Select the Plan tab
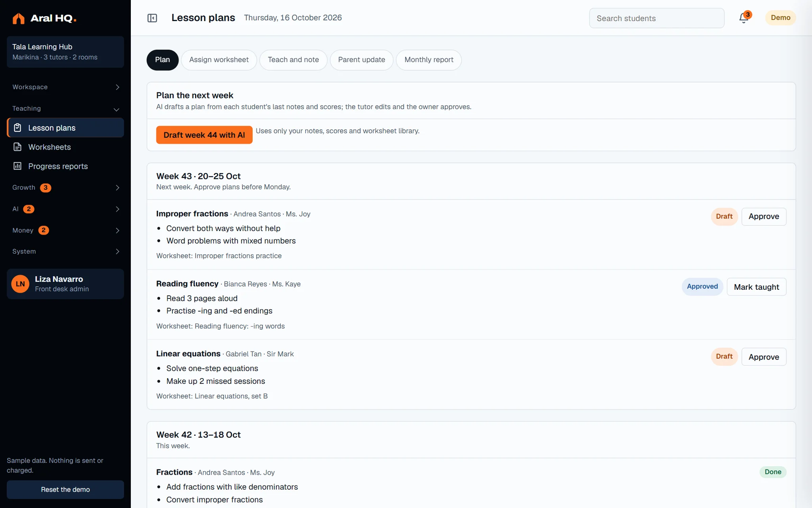812x508 pixels. tap(163, 60)
